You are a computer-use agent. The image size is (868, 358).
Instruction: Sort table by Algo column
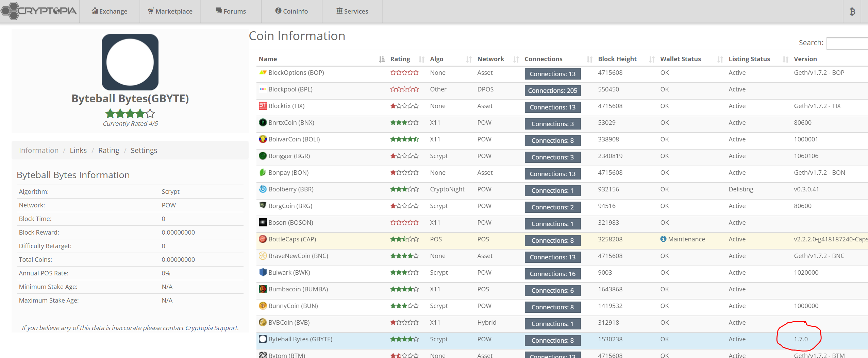[451, 59]
